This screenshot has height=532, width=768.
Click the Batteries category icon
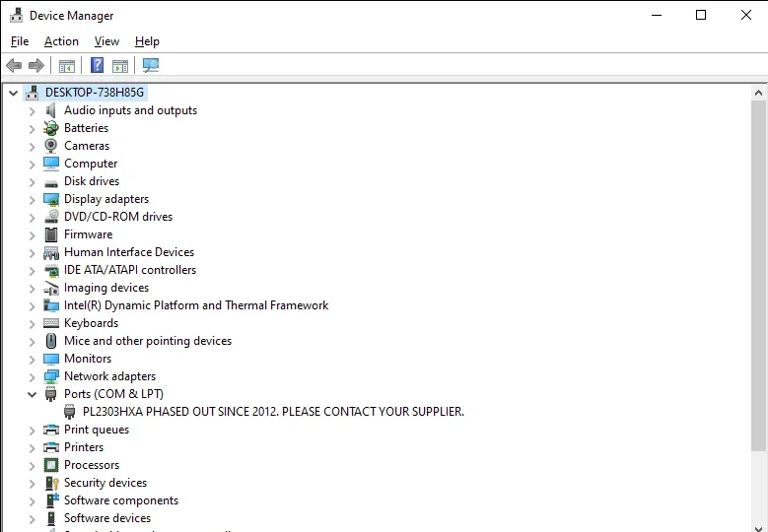pos(51,128)
